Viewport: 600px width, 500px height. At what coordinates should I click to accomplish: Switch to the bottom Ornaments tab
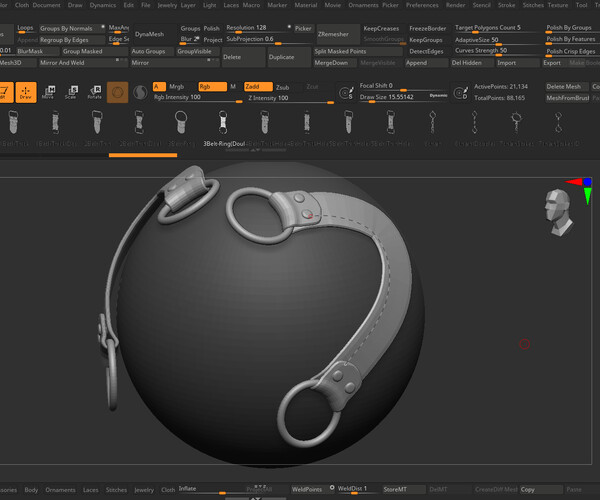pos(60,490)
